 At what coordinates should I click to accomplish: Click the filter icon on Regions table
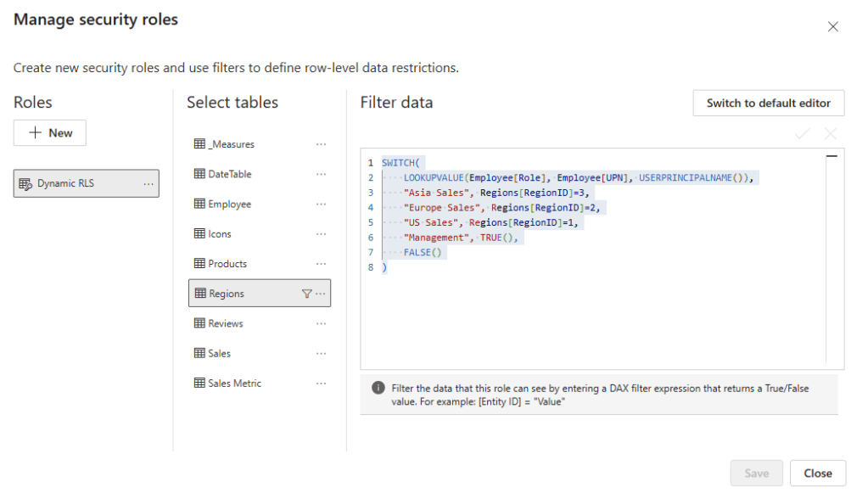[307, 294]
